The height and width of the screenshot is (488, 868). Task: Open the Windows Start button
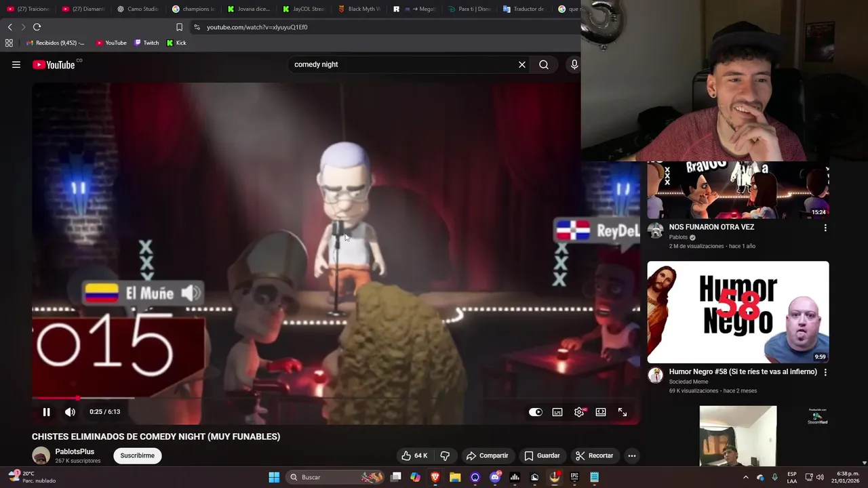pos(274,477)
